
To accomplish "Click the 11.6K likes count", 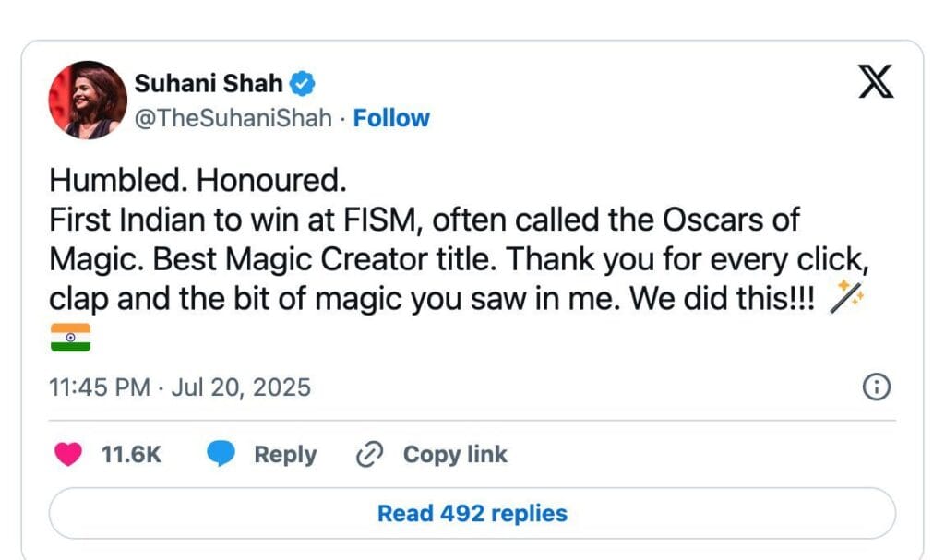I will 130,455.
